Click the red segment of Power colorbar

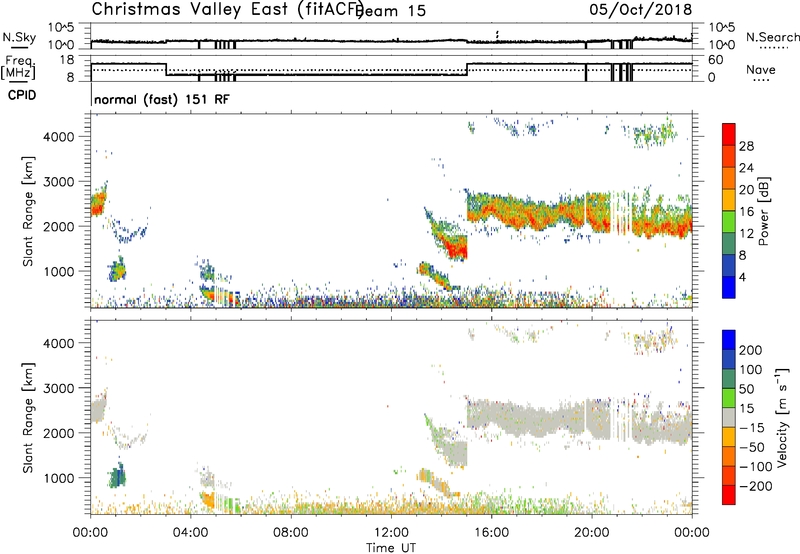tap(729, 134)
